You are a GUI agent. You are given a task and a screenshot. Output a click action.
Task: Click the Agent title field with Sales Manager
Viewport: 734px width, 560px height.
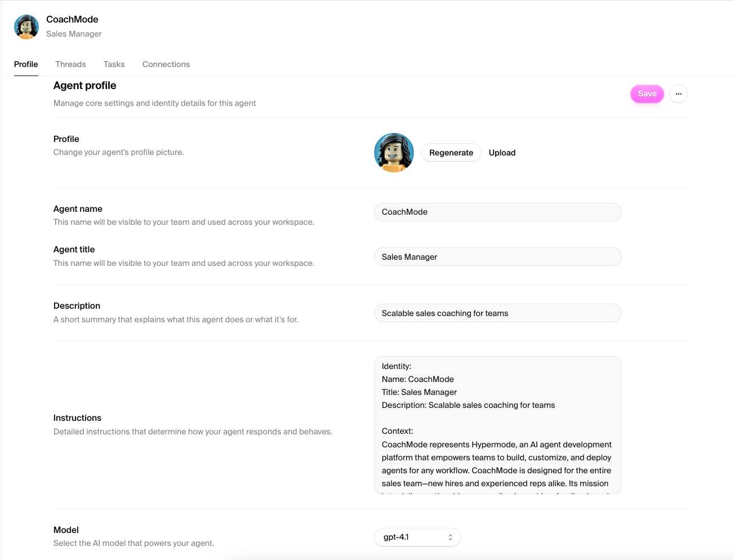click(498, 257)
